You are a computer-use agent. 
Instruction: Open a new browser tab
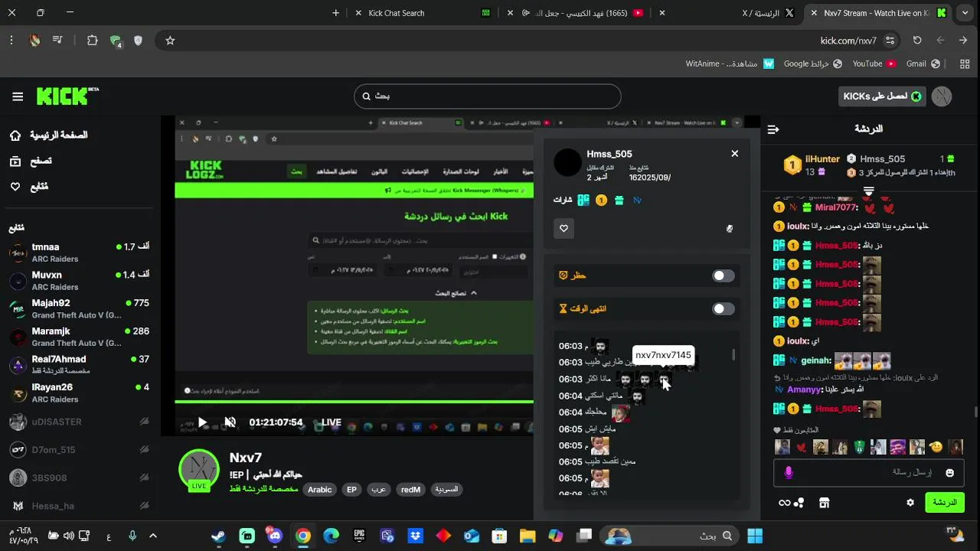(x=335, y=13)
